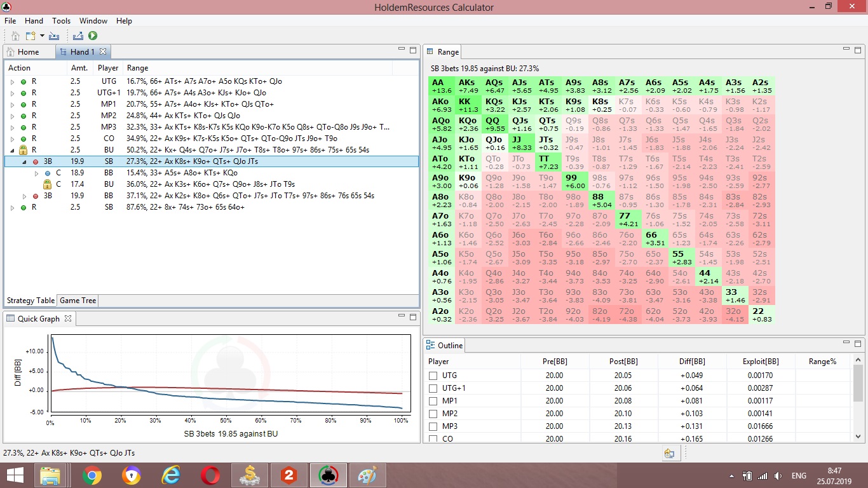Check the UTG+1 checkbox in Outline
Screen dimensions: 868x488
(x=433, y=388)
